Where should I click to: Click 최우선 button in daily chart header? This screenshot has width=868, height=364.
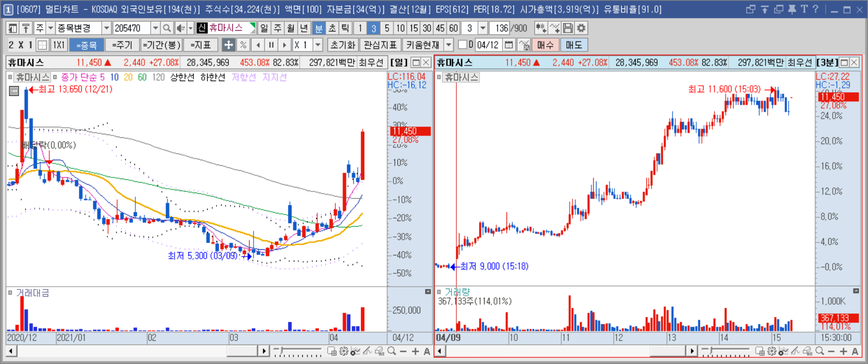tap(372, 62)
